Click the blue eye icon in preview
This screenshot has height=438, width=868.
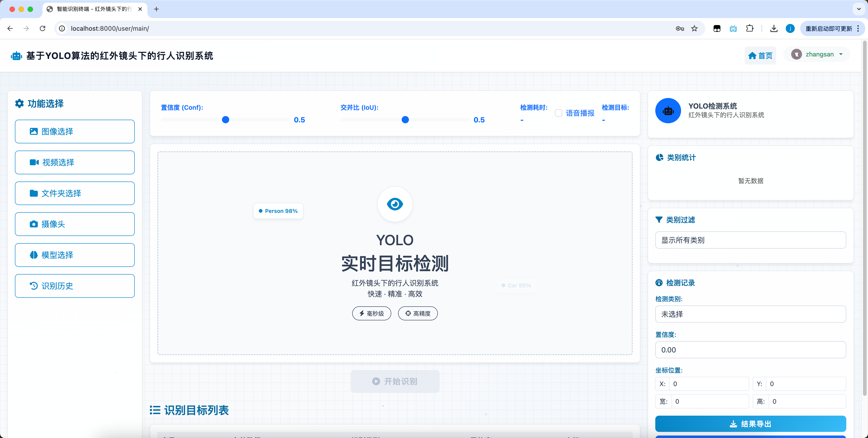click(x=395, y=204)
